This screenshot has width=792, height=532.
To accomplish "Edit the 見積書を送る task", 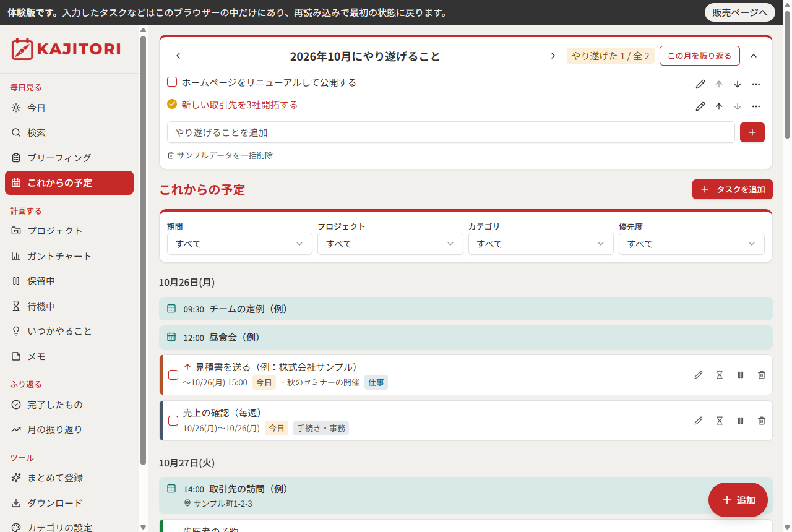I will pos(699,375).
